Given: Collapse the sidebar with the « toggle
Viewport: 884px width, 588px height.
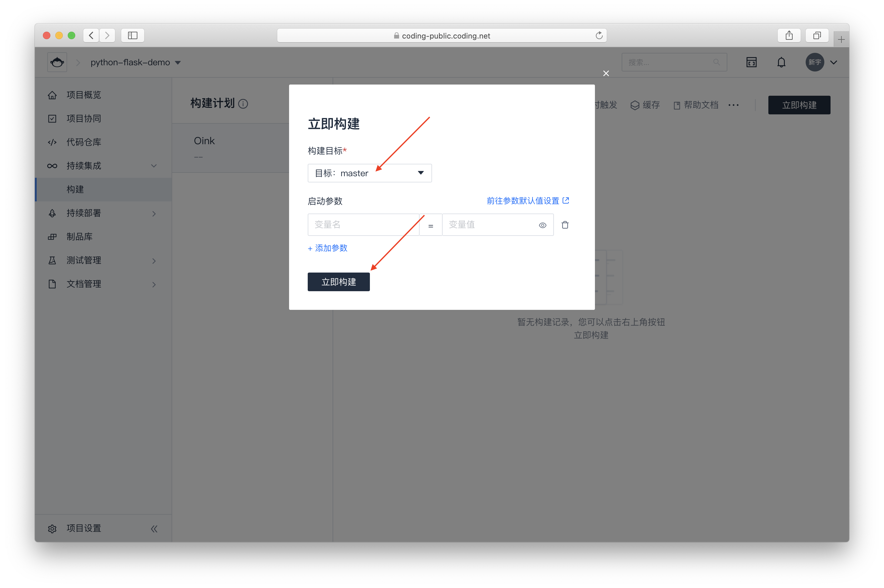Looking at the screenshot, I should pos(154,528).
